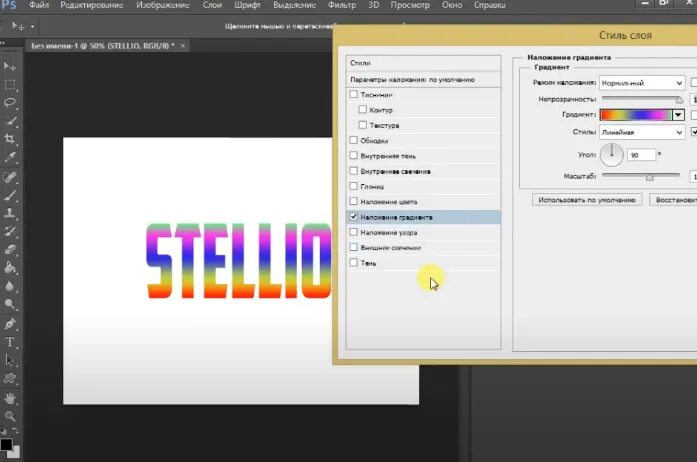Select the Eyedropper tool
697x462 pixels.
point(10,157)
